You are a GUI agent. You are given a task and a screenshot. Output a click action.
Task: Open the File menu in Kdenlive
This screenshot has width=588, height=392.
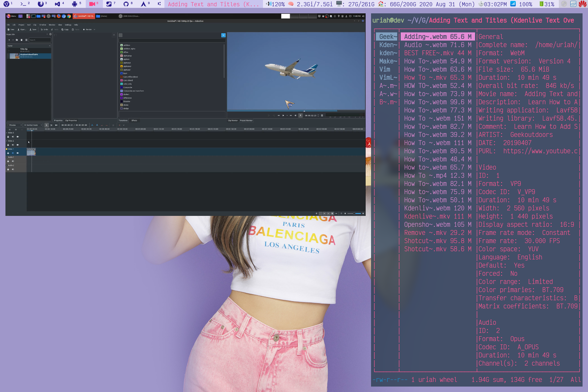point(8,25)
